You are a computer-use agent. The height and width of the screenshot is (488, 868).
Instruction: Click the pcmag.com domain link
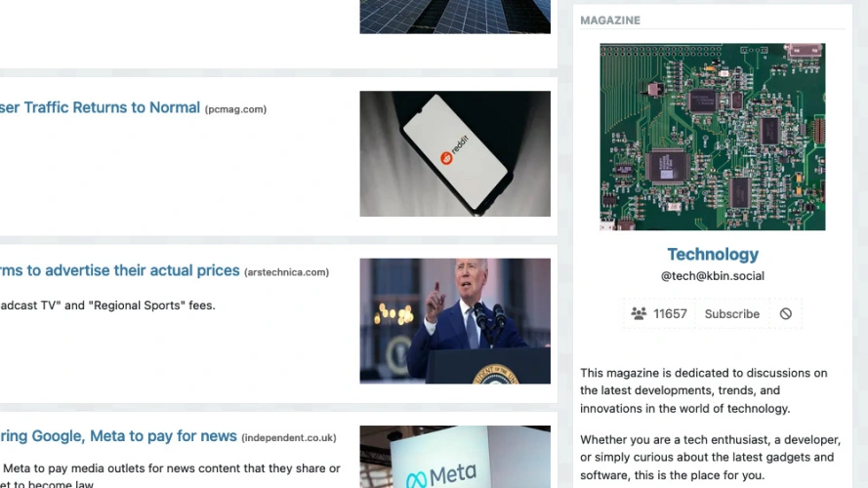pyautogui.click(x=236, y=109)
